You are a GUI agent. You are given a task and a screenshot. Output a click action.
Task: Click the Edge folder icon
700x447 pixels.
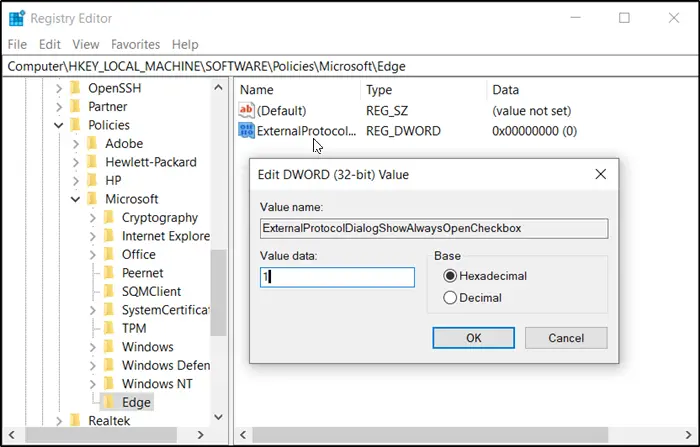click(109, 402)
